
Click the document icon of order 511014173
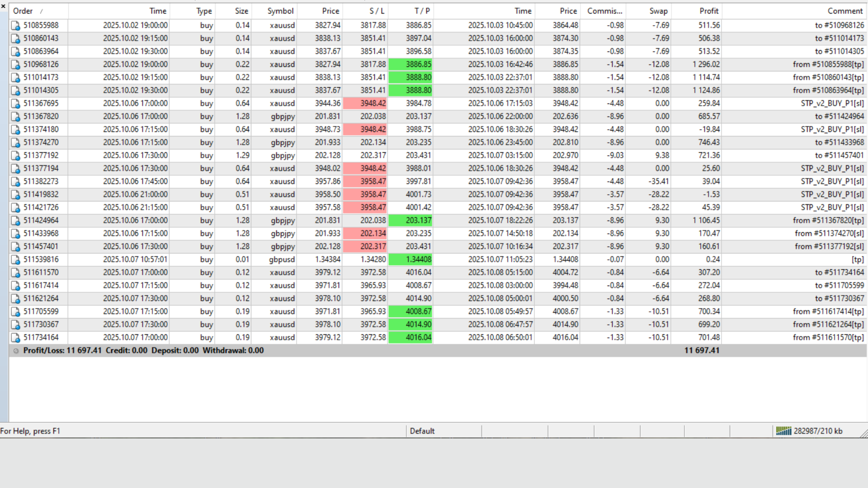[15, 77]
